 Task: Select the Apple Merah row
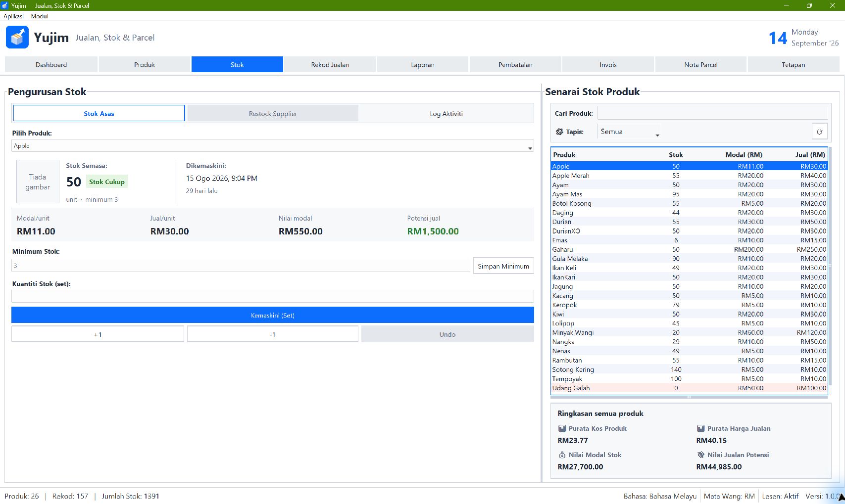coord(689,176)
